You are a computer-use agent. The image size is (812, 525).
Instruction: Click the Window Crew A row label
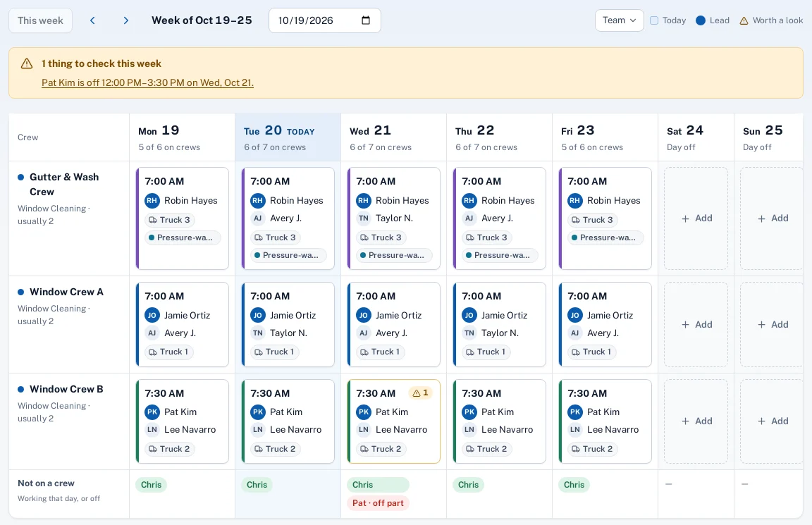tap(66, 292)
